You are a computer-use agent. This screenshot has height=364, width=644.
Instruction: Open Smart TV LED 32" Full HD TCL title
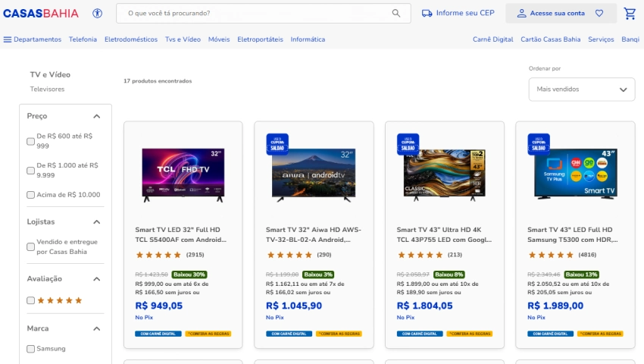point(181,235)
